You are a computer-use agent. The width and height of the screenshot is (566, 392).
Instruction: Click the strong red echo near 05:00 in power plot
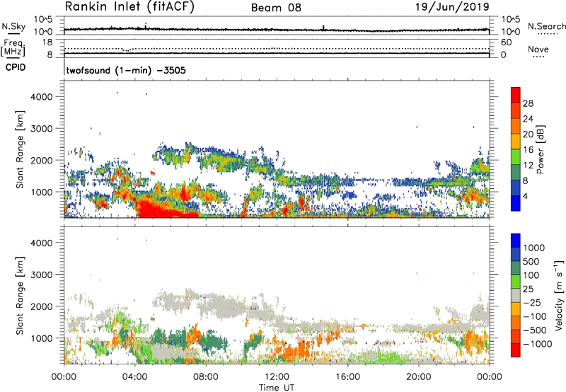155,209
